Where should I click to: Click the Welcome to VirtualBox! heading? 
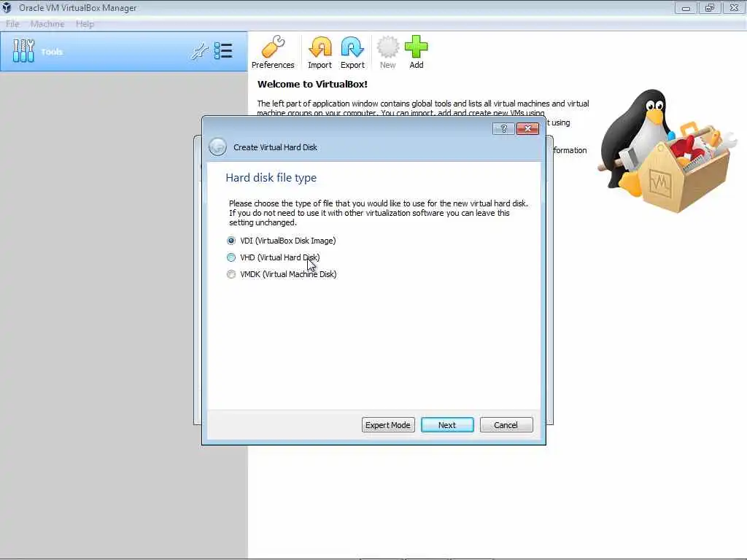(312, 85)
